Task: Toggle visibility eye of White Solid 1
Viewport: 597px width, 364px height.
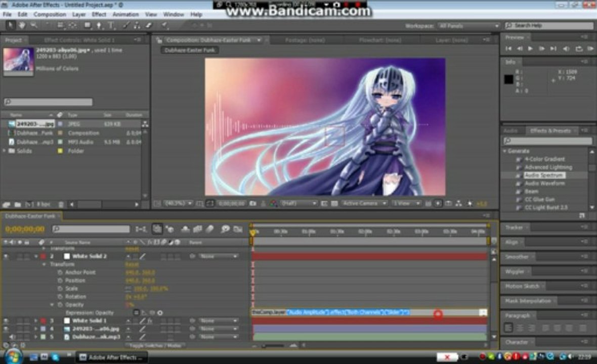Action: 6,321
